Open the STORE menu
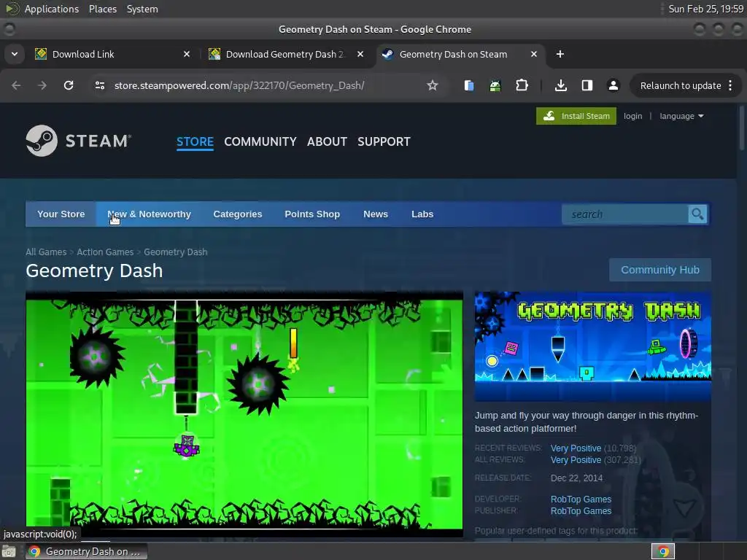 click(195, 141)
